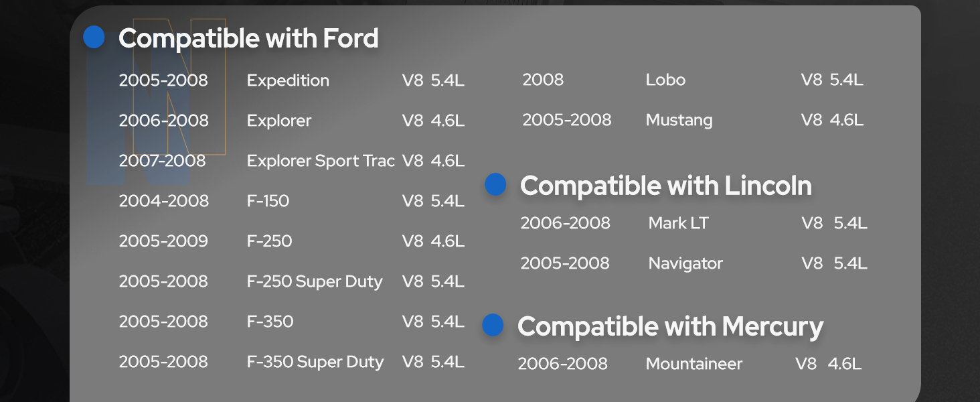The height and width of the screenshot is (402, 980).
Task: Select the Lobo model entry
Action: pyautogui.click(x=665, y=80)
